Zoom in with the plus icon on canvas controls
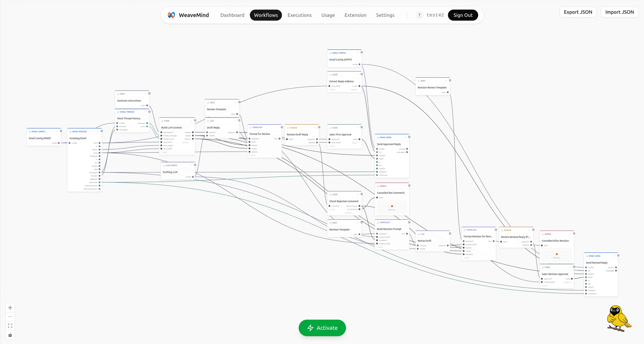Image resolution: width=644 pixels, height=344 pixels. 10,308
